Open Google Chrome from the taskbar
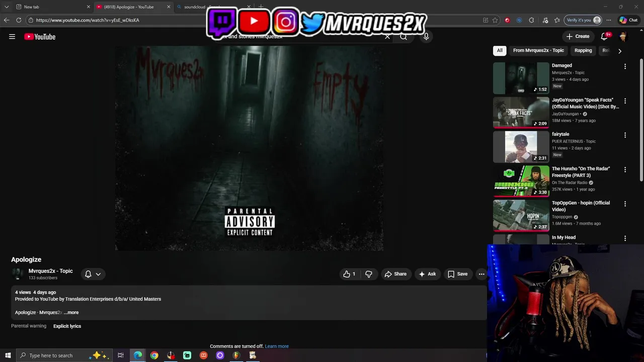The width and height of the screenshot is (644, 362). (154, 355)
